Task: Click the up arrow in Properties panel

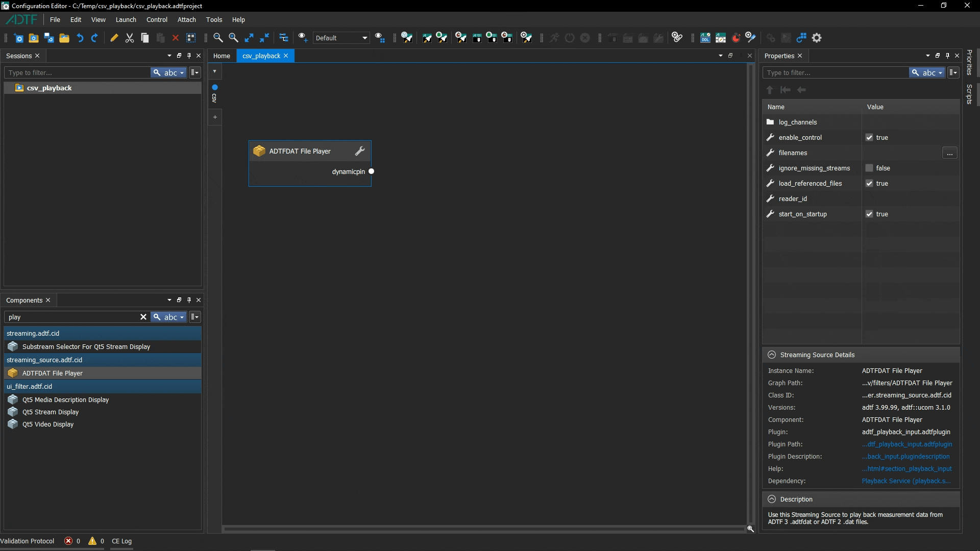Action: coord(770,90)
